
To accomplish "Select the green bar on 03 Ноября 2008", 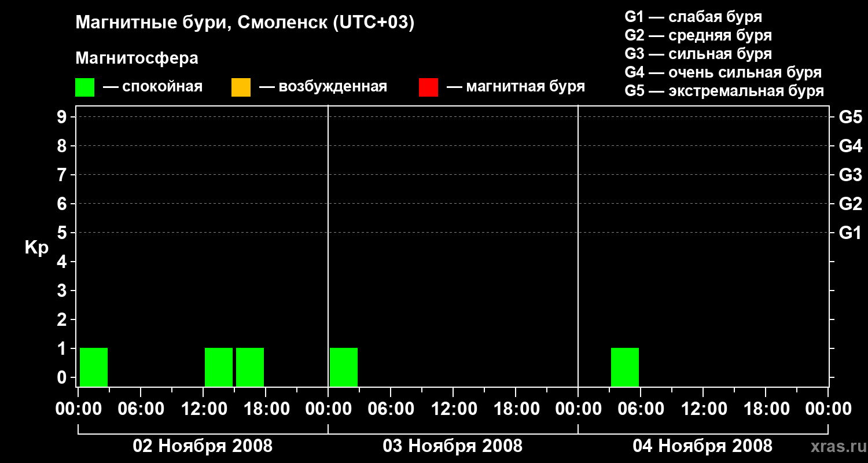I will point(344,367).
